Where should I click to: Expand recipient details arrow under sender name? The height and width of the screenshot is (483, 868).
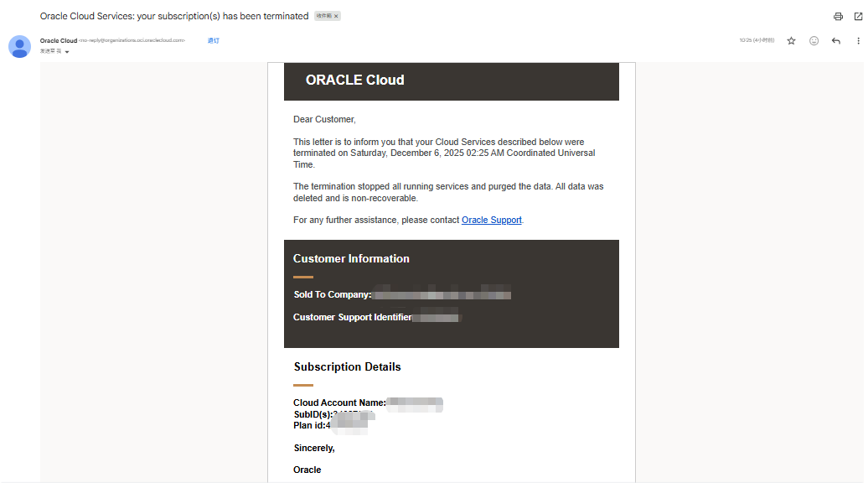[67, 52]
